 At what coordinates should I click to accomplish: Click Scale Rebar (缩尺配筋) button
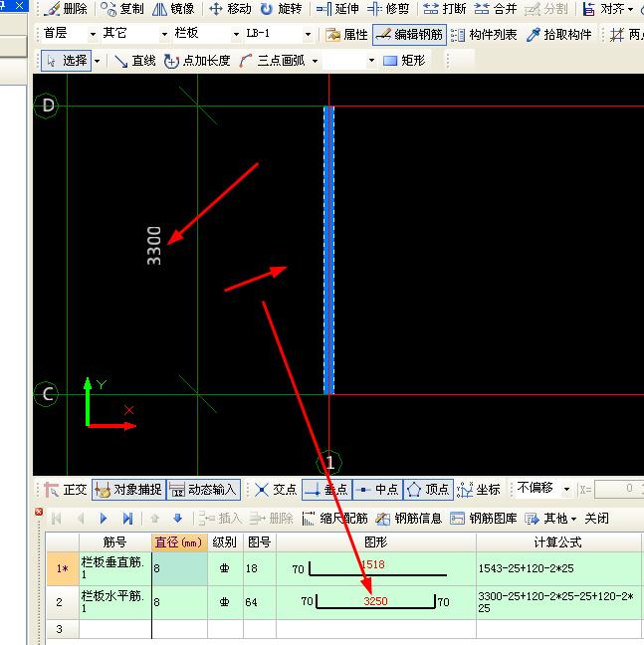tap(334, 519)
